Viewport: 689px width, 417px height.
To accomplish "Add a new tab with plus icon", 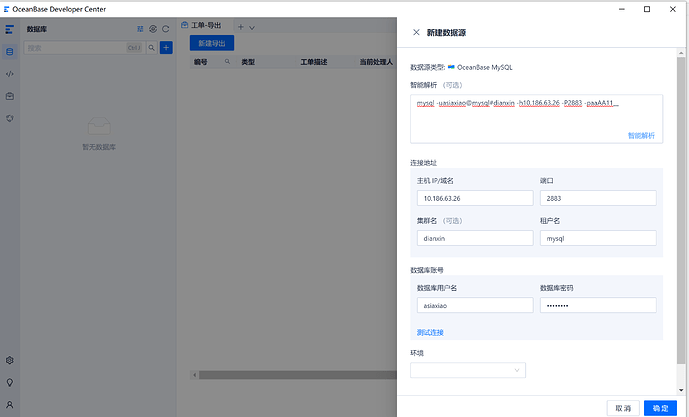I will [240, 27].
